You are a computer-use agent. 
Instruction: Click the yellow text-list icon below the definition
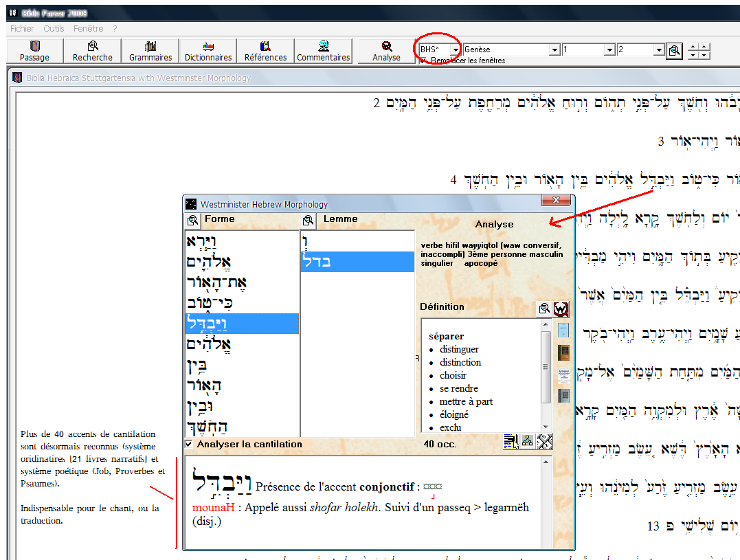pos(511,442)
